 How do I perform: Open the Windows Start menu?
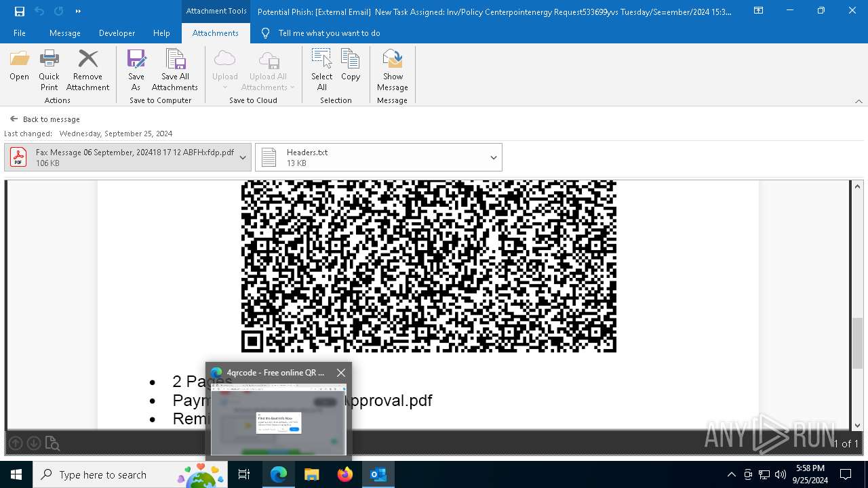16,474
